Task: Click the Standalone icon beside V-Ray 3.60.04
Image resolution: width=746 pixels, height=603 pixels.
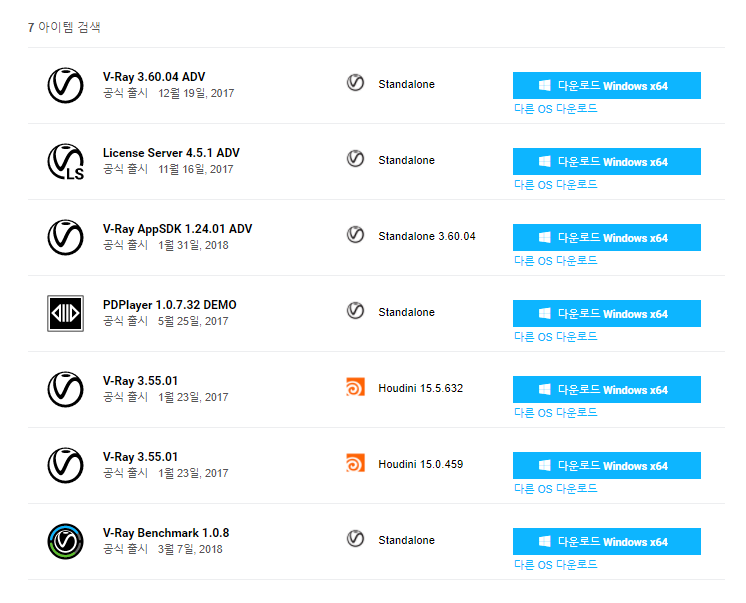Action: [355, 83]
